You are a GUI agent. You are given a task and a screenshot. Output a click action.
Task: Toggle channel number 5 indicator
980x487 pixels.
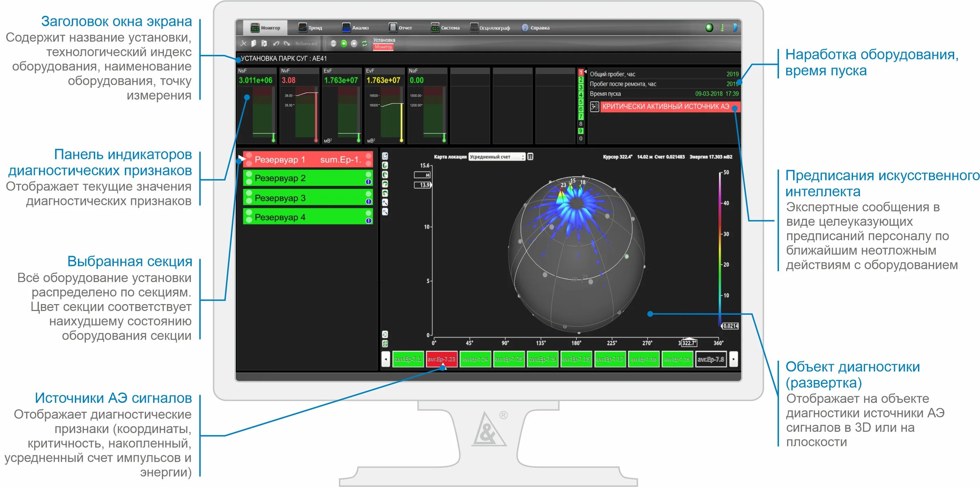coord(581,102)
